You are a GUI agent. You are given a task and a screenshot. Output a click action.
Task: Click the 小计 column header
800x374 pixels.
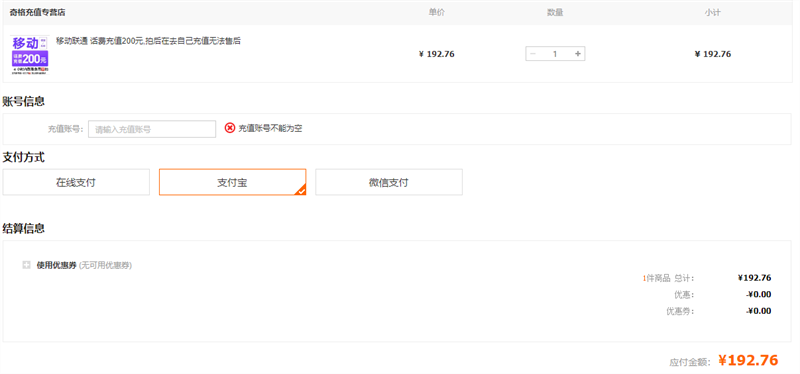[x=713, y=12]
